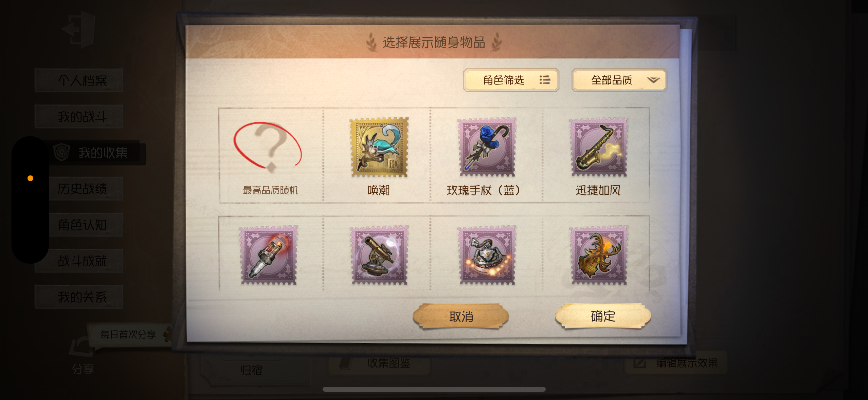Select the 唤潮 golden stamp accessory
This screenshot has height=400, width=868.
(x=379, y=147)
